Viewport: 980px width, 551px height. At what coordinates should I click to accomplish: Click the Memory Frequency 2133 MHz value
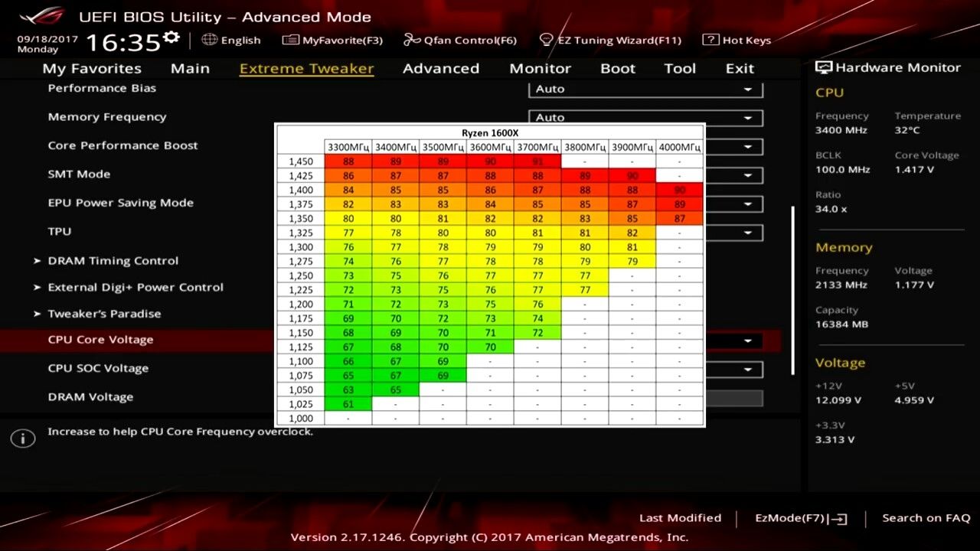pos(841,285)
